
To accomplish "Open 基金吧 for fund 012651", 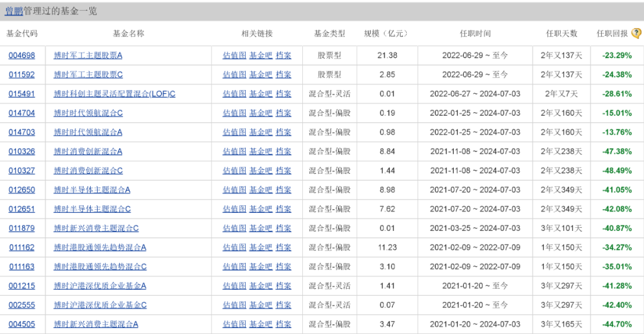I will pyautogui.click(x=261, y=209).
